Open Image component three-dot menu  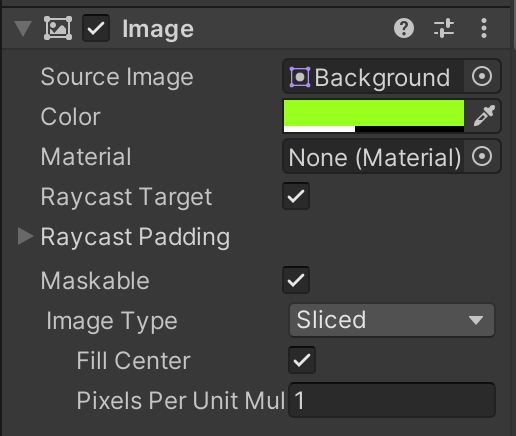(484, 28)
